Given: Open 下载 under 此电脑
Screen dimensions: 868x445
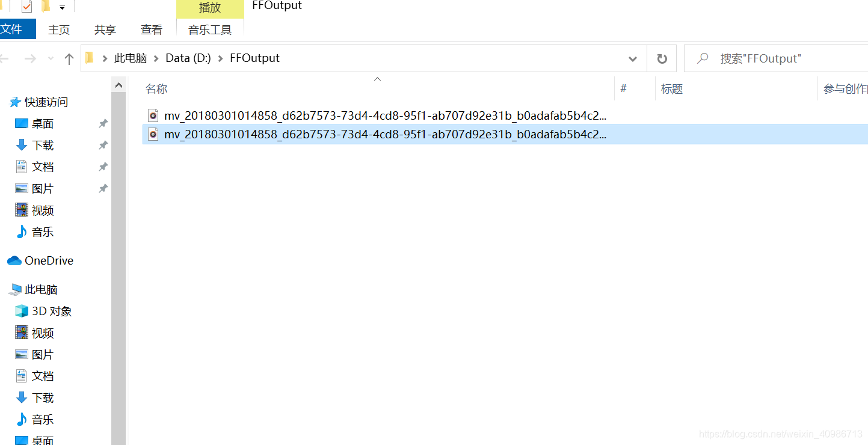Looking at the screenshot, I should [43, 398].
